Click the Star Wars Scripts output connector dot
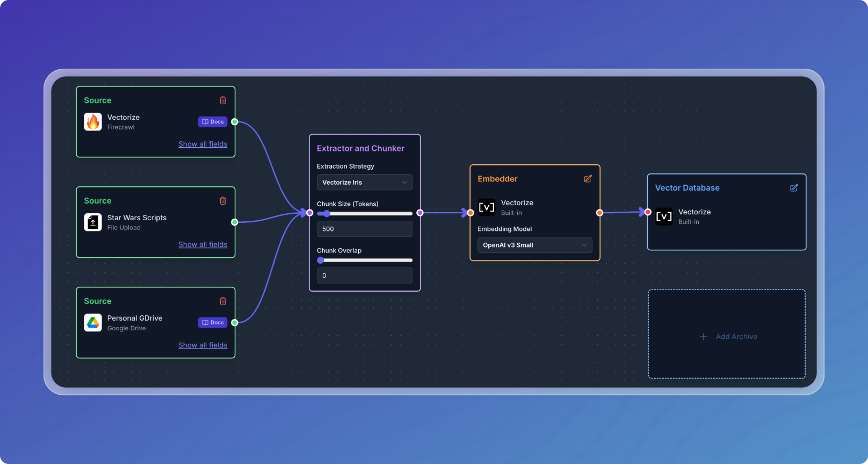The height and width of the screenshot is (464, 868). 235,222
